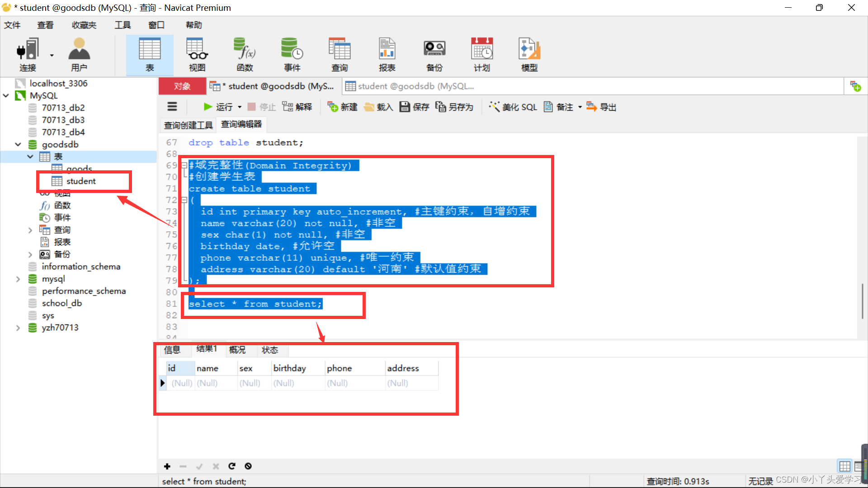Refresh the result grid
The image size is (868, 488).
(x=232, y=466)
